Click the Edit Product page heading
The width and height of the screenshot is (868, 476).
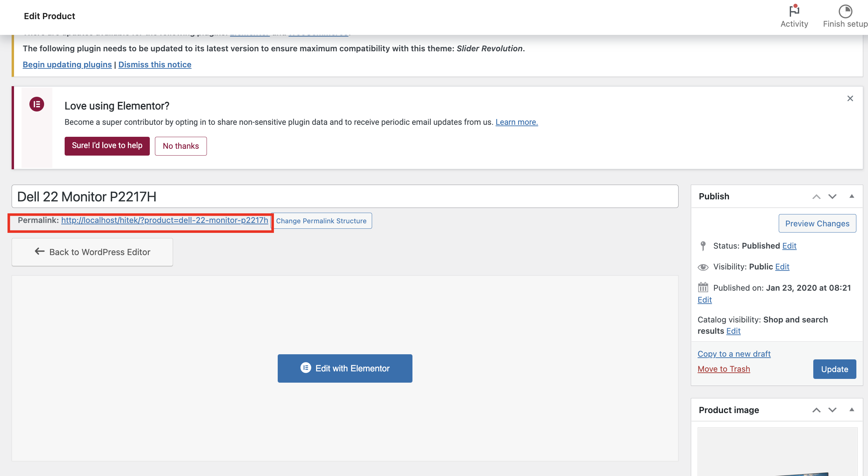[49, 16]
